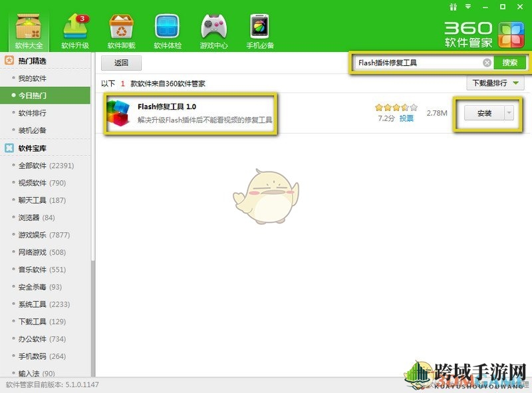Minimize the 360软件管家 window
This screenshot has width=532, height=393.
click(485, 7)
